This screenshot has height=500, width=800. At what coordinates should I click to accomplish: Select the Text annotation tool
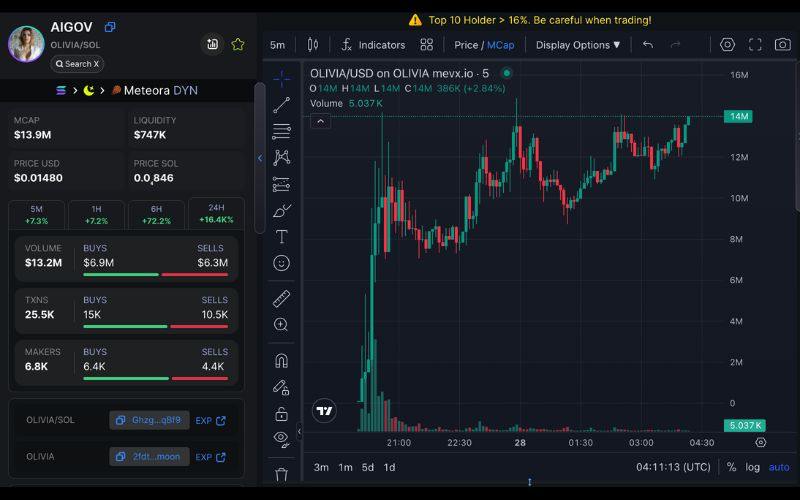tap(282, 237)
